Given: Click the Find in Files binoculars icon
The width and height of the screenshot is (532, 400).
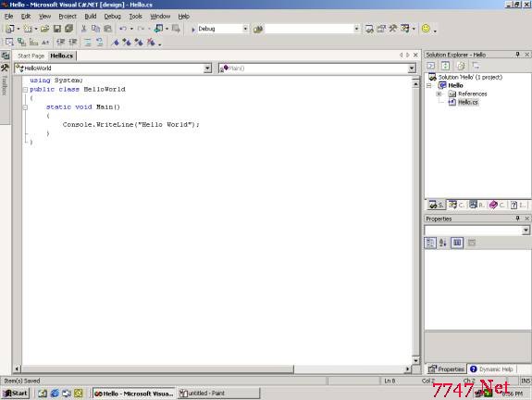Looking at the screenshot, I should coord(258,30).
